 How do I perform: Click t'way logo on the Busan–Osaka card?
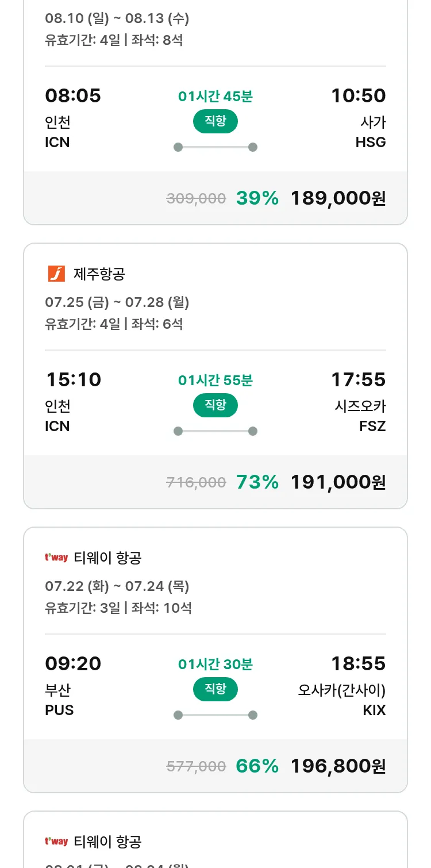point(56,558)
